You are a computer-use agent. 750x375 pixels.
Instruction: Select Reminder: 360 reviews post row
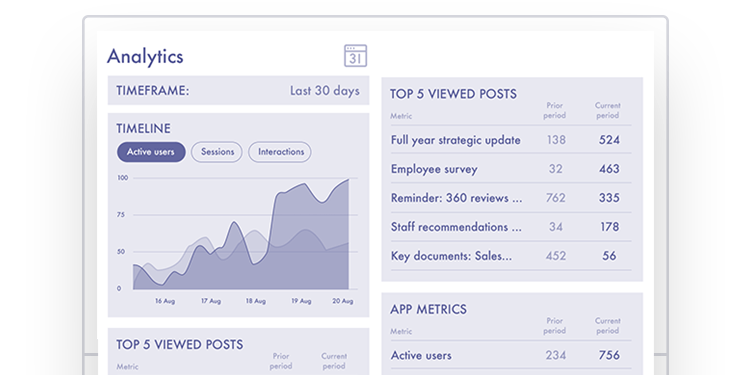pos(511,198)
